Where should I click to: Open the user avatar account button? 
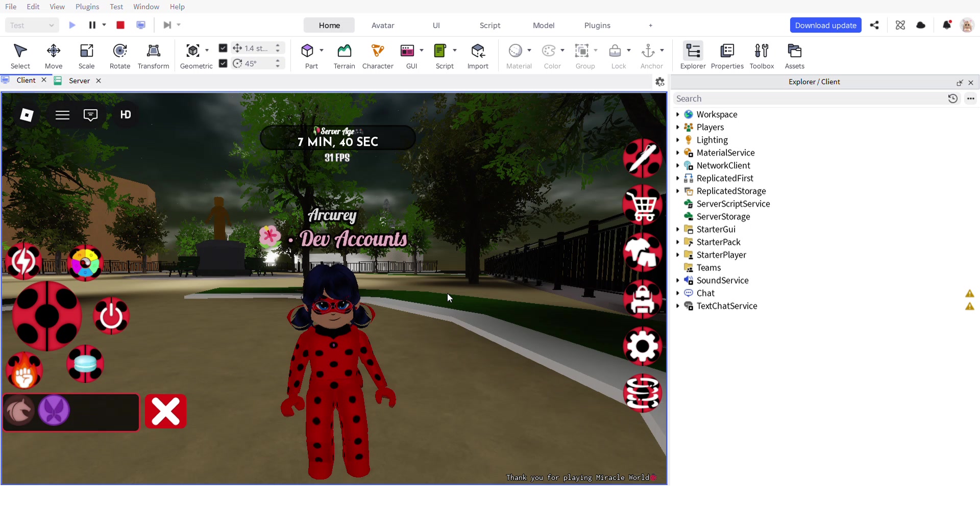(x=967, y=25)
